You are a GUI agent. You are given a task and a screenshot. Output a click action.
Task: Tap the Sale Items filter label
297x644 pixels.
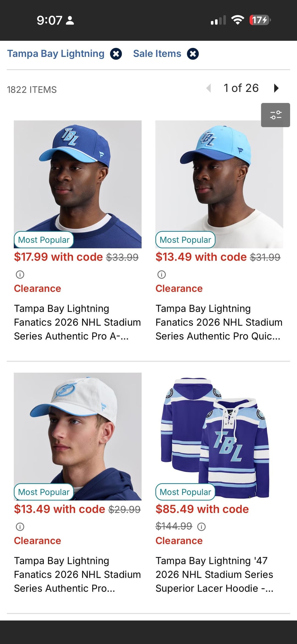coord(157,53)
